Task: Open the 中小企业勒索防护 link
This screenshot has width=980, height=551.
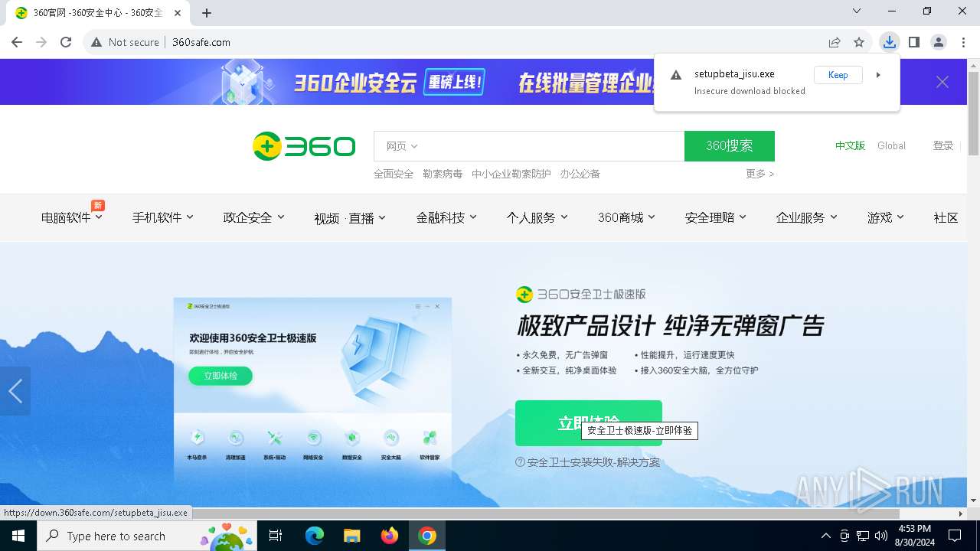Action: coord(511,174)
